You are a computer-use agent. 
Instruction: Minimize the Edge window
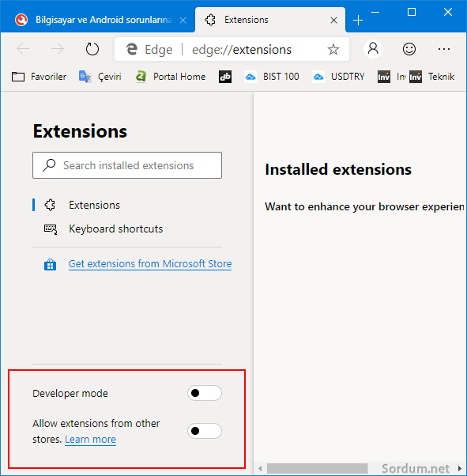coord(375,12)
